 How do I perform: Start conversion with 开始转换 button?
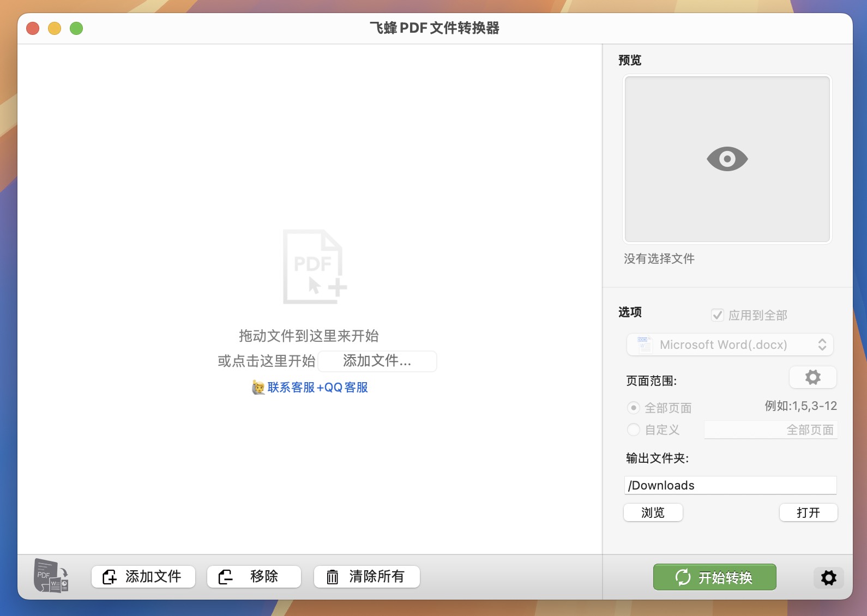coord(715,577)
